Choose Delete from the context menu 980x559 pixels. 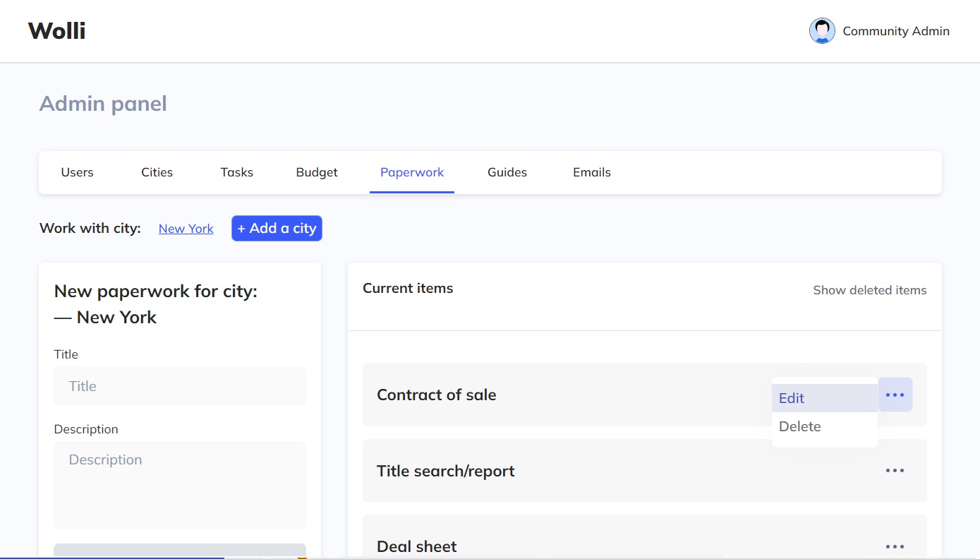800,426
